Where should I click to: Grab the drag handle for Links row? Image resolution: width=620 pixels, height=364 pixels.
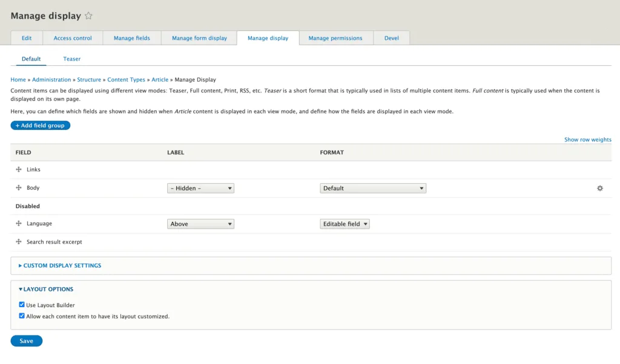19,169
